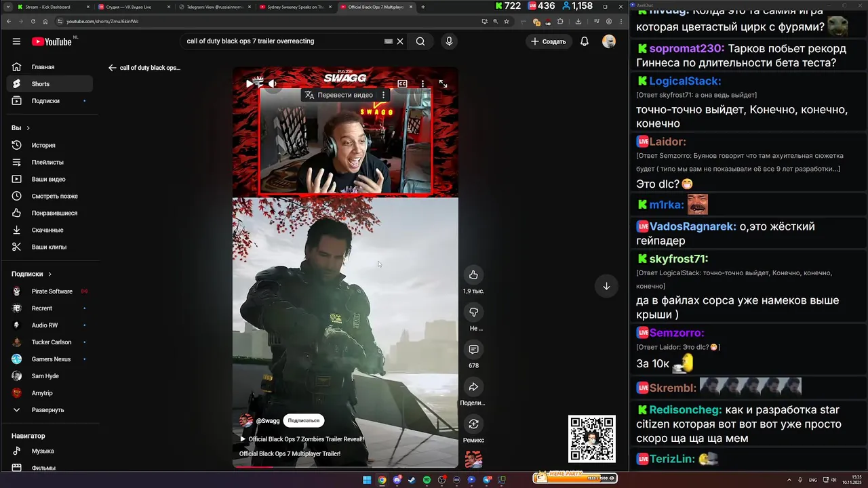The height and width of the screenshot is (488, 868).
Task: Open the YouTube hamburger guide menu
Action: 16,41
